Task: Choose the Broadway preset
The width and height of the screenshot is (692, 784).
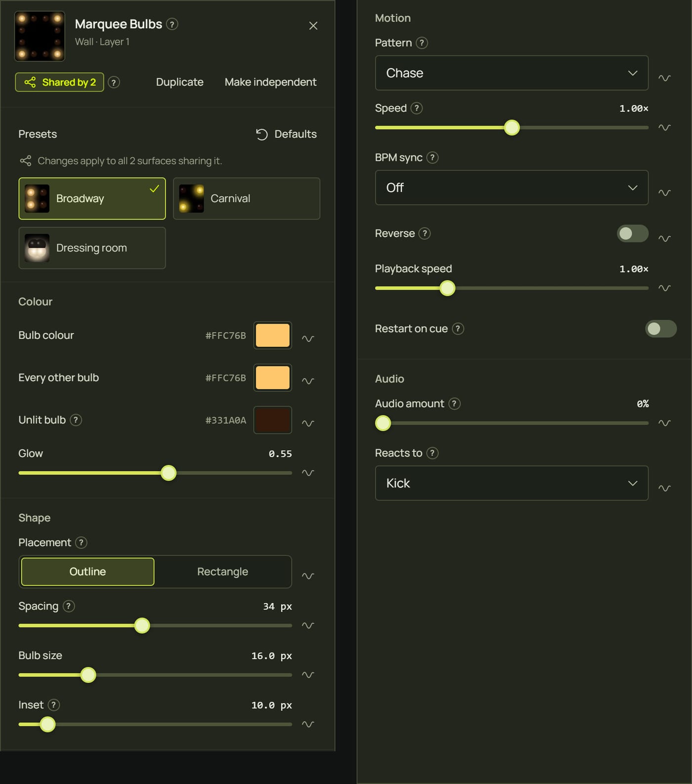Action: [x=92, y=199]
